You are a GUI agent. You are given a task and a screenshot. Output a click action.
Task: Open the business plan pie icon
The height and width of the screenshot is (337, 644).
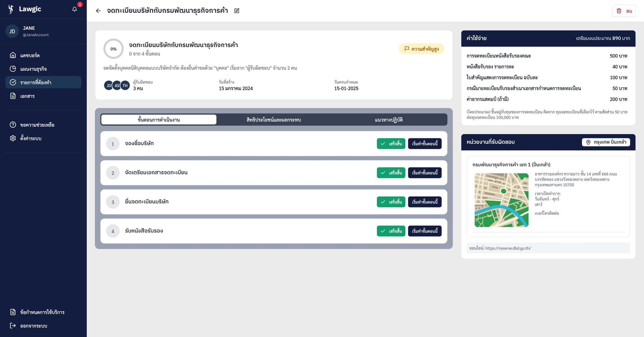[13, 69]
